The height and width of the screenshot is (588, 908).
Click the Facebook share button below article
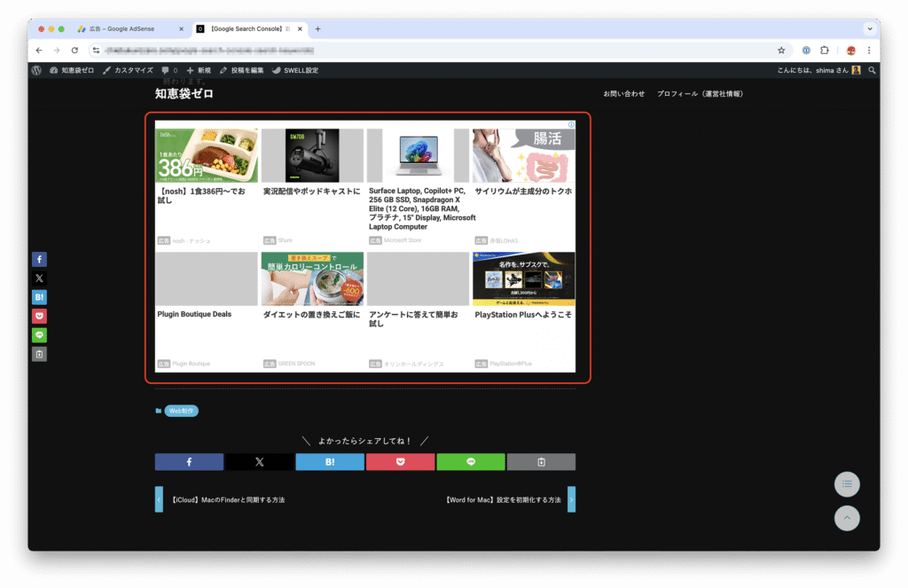189,462
